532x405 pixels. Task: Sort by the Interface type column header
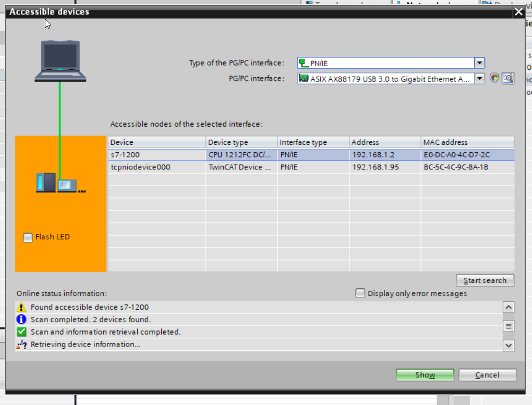coord(313,142)
